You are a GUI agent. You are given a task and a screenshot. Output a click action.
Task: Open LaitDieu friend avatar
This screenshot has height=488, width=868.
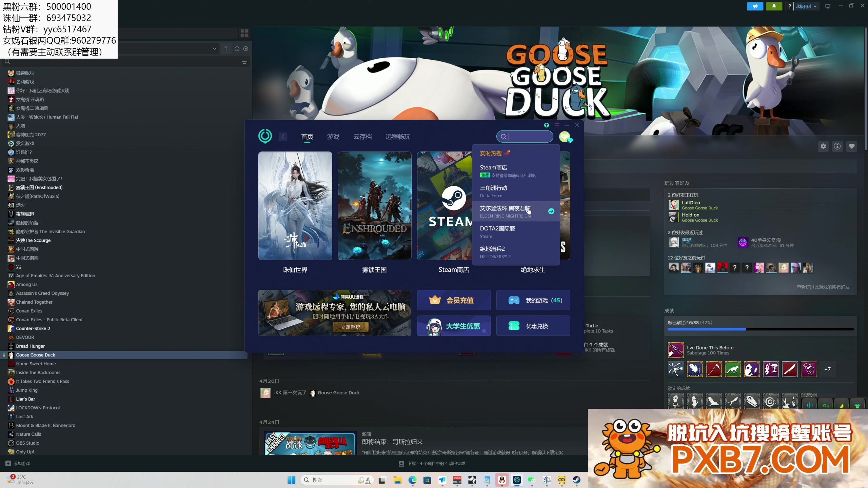[674, 205]
